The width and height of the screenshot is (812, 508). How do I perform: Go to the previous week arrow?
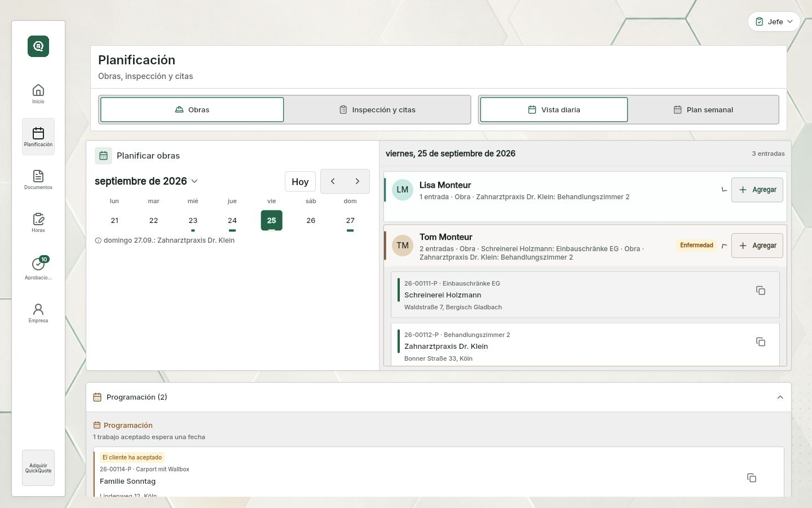[x=333, y=181]
